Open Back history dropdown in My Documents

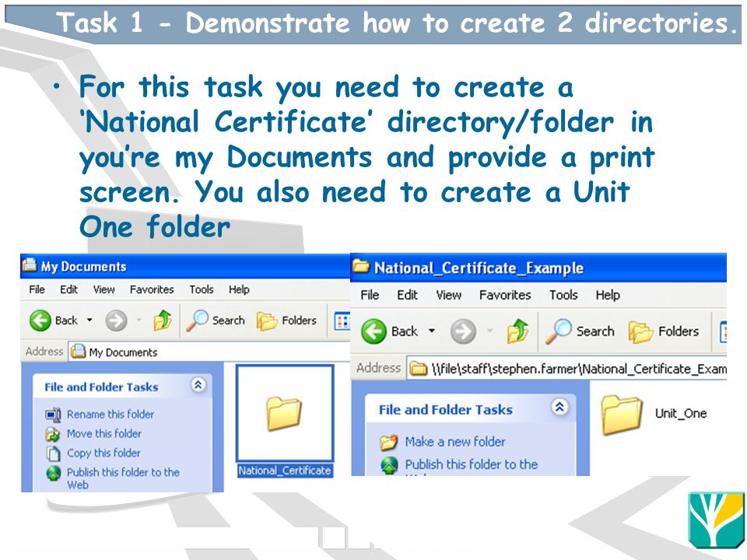89,320
